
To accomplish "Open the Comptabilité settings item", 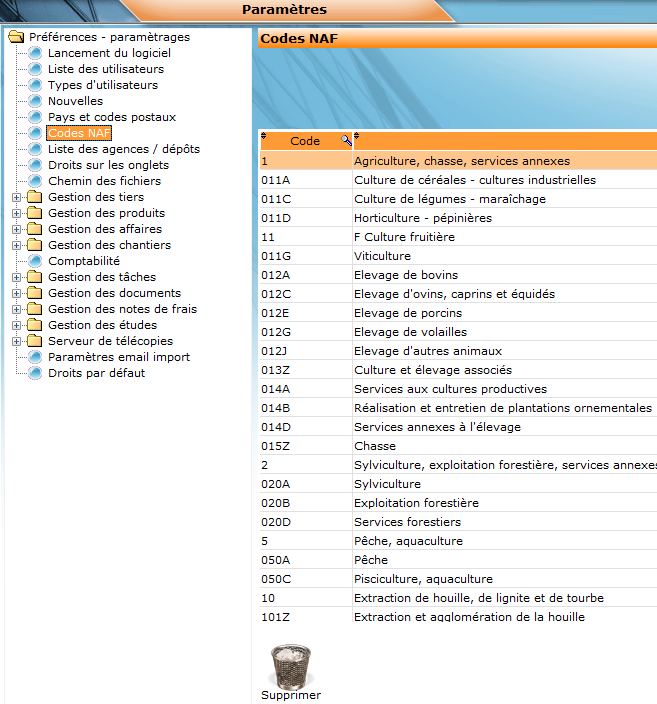I will [x=84, y=261].
